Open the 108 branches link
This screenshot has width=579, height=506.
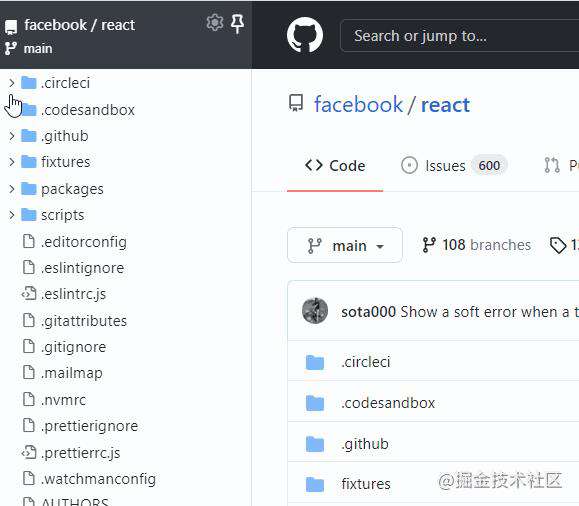click(x=477, y=245)
